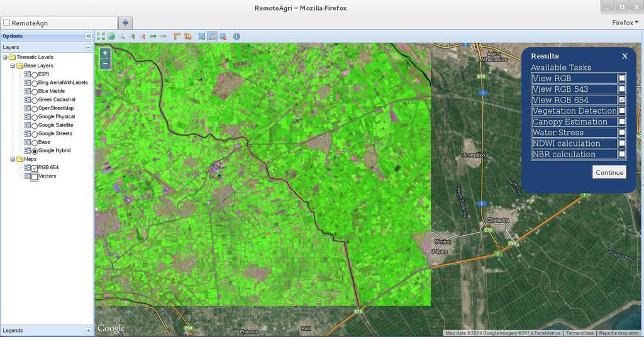Image resolution: width=644 pixels, height=337 pixels.
Task: Click the Base Layers folder icon
Action: pos(19,65)
